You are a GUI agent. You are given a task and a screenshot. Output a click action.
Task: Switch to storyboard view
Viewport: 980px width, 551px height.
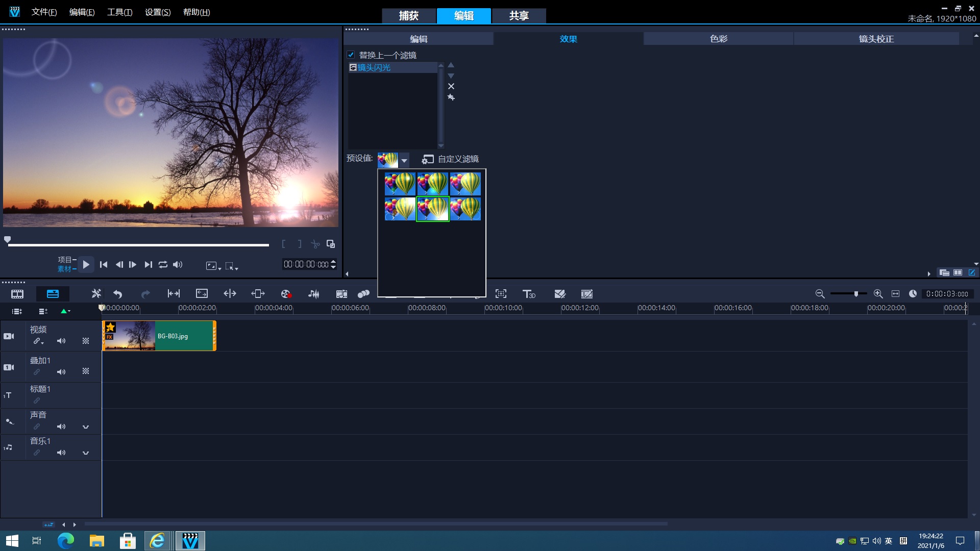[x=17, y=294]
